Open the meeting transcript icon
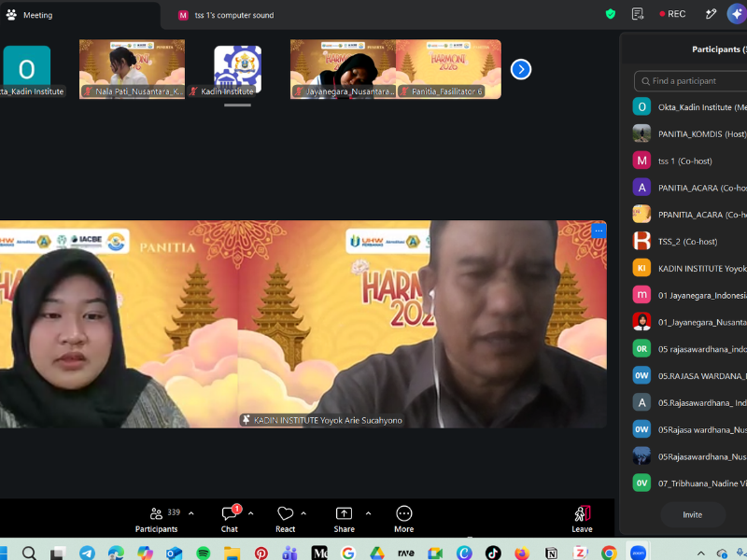Image resolution: width=747 pixels, height=560 pixels. pyautogui.click(x=638, y=14)
